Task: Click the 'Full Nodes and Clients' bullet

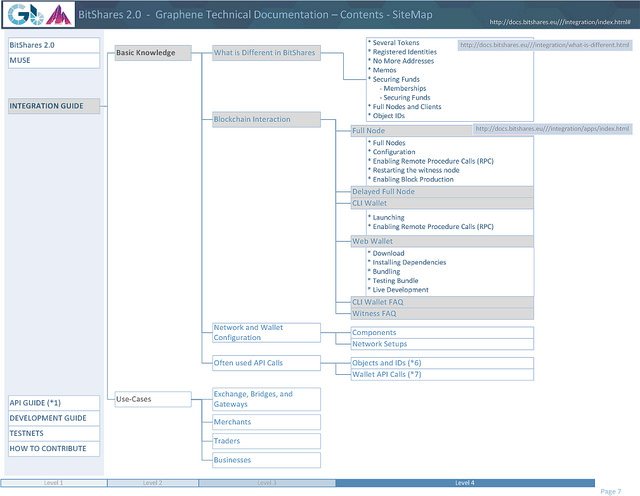Action: point(407,107)
